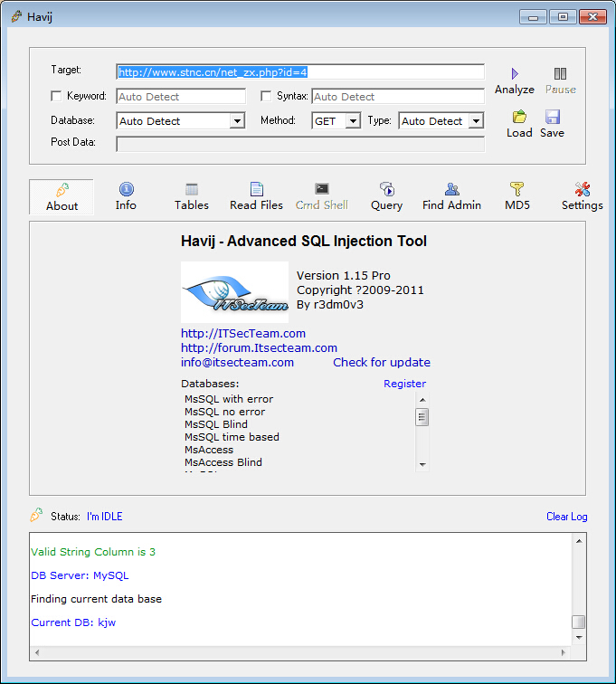Click the Analyze play icon
This screenshot has height=684, width=616.
point(515,73)
